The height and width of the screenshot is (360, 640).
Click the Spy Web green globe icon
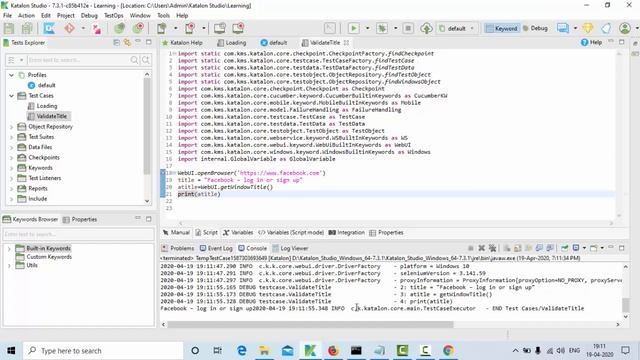coord(119,28)
